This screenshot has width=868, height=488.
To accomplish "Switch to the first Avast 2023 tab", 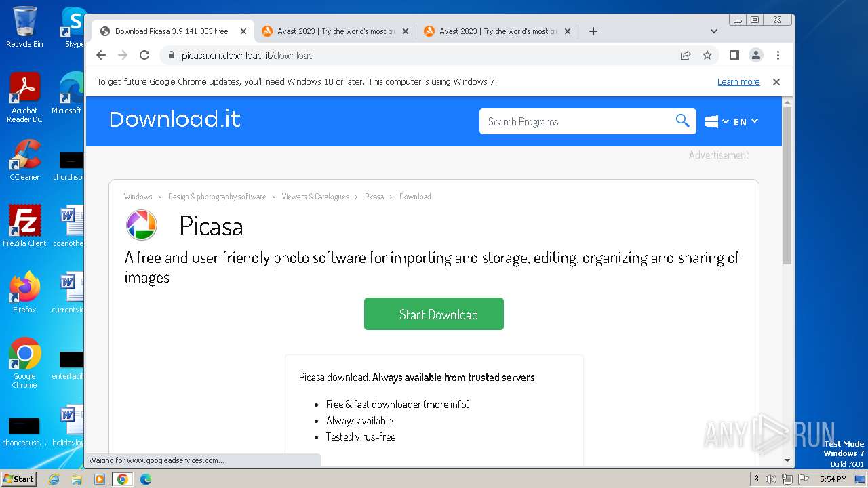I will (x=336, y=31).
